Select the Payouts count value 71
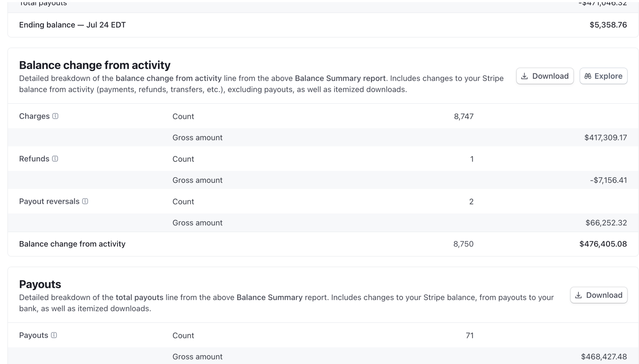 click(x=469, y=336)
